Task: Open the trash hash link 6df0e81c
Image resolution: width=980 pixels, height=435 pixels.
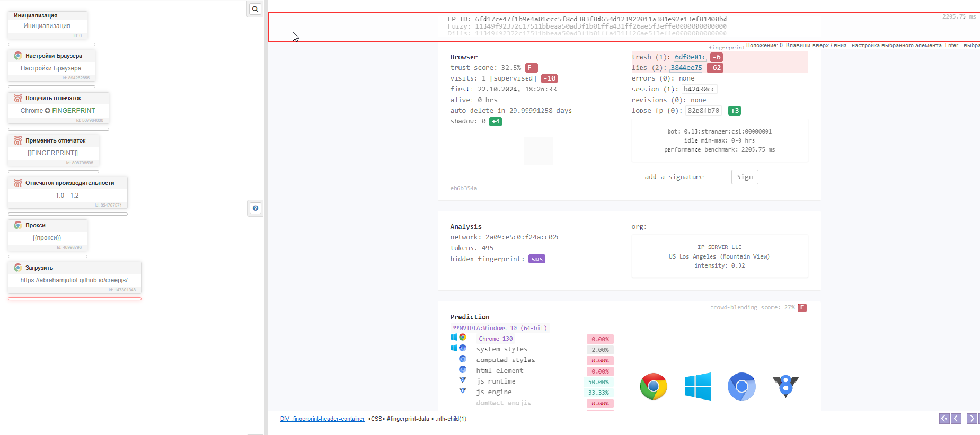Action: point(690,57)
